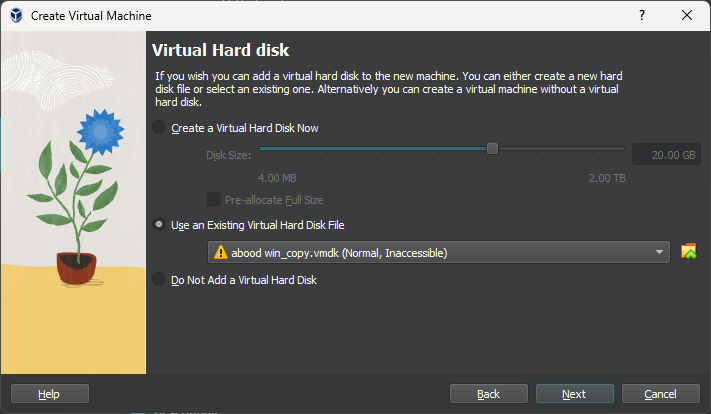Image resolution: width=711 pixels, height=414 pixels.
Task: Click the question mark help icon in the title bar
Action: 642,15
